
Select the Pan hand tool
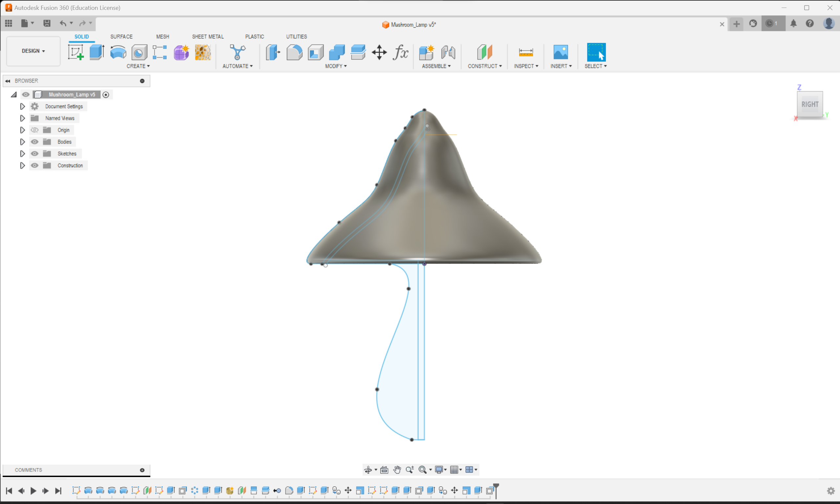pos(397,470)
